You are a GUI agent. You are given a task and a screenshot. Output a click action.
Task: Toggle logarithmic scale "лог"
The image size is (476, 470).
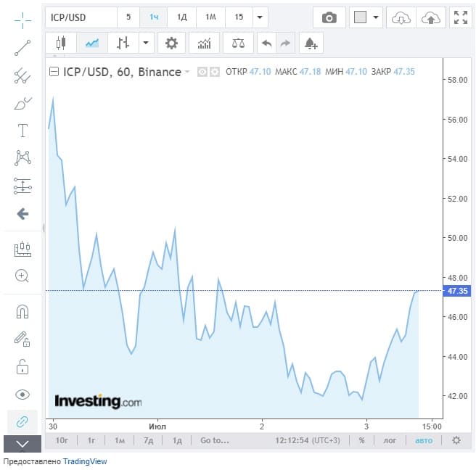click(x=390, y=440)
